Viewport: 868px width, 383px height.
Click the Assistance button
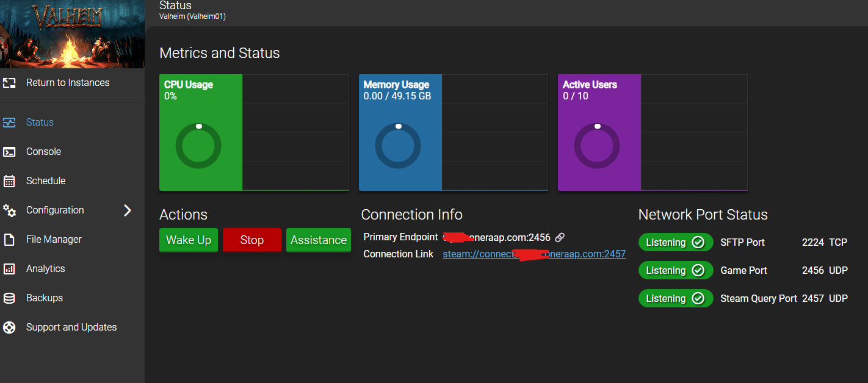click(319, 240)
